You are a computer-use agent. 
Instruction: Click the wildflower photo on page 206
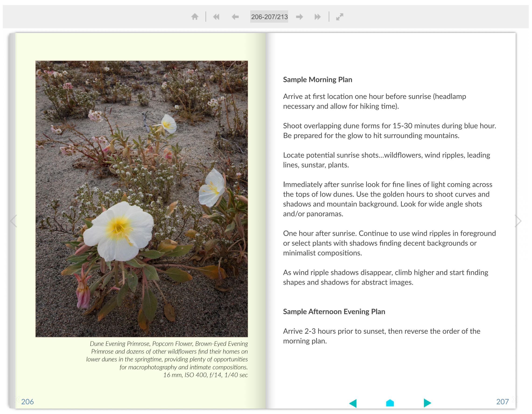click(x=142, y=199)
